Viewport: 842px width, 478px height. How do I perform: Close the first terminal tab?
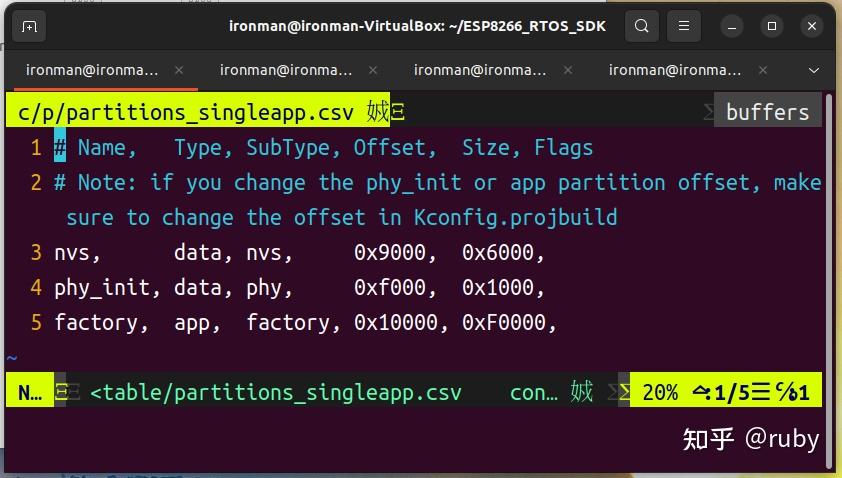tap(180, 70)
